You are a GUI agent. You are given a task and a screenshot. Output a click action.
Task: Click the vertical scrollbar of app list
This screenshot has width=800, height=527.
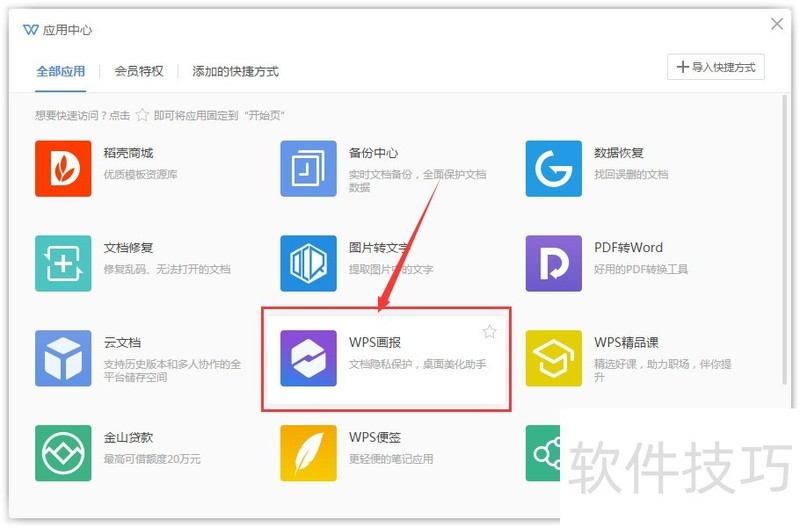(785, 240)
